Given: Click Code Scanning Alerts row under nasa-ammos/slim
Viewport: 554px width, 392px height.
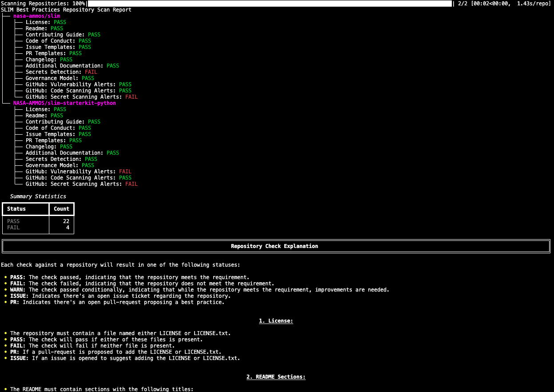Looking at the screenshot, I should coord(79,91).
